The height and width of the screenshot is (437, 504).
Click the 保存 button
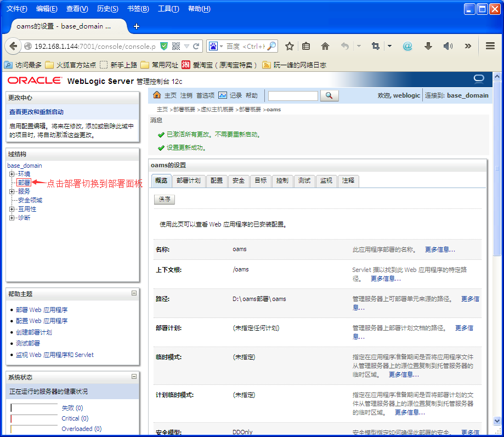[x=165, y=200]
